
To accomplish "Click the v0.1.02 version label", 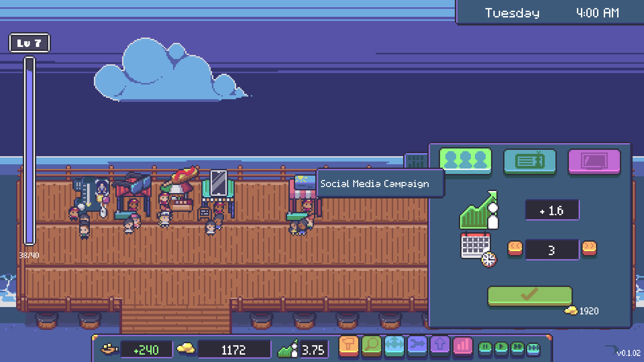I will pyautogui.click(x=628, y=353).
